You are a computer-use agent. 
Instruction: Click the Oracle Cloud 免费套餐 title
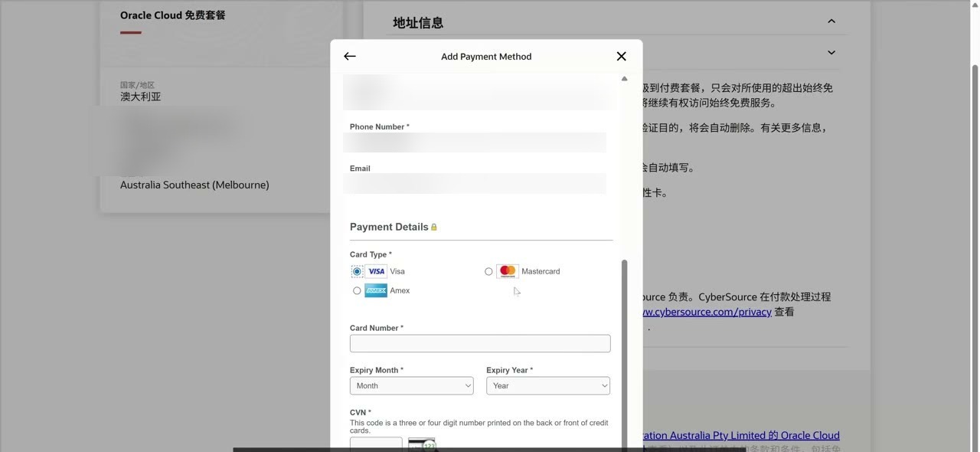coord(173,15)
